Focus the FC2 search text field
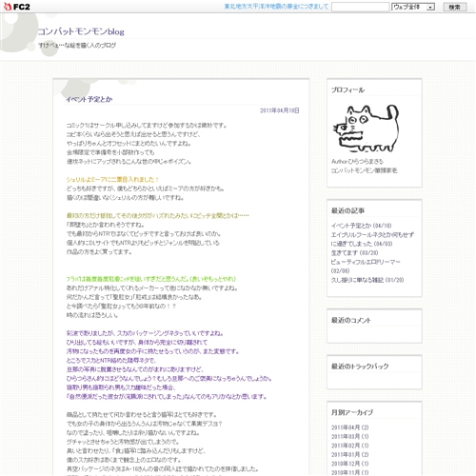Screen dimensions: 476x476 tap(360, 7)
